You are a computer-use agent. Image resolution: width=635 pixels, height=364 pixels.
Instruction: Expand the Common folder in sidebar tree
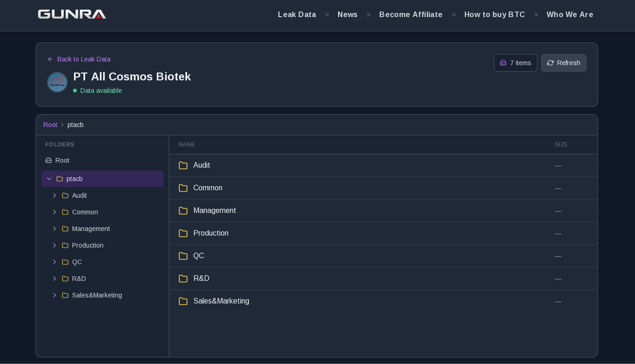(x=55, y=212)
